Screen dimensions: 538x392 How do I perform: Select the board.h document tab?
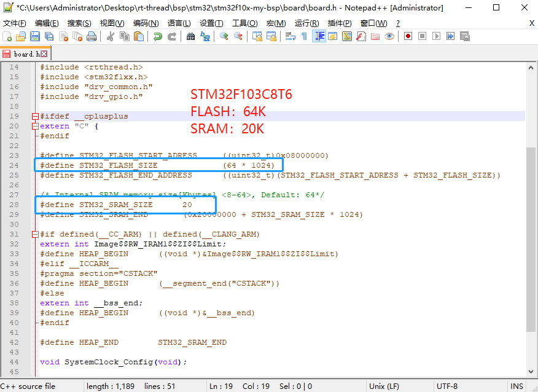pos(26,54)
